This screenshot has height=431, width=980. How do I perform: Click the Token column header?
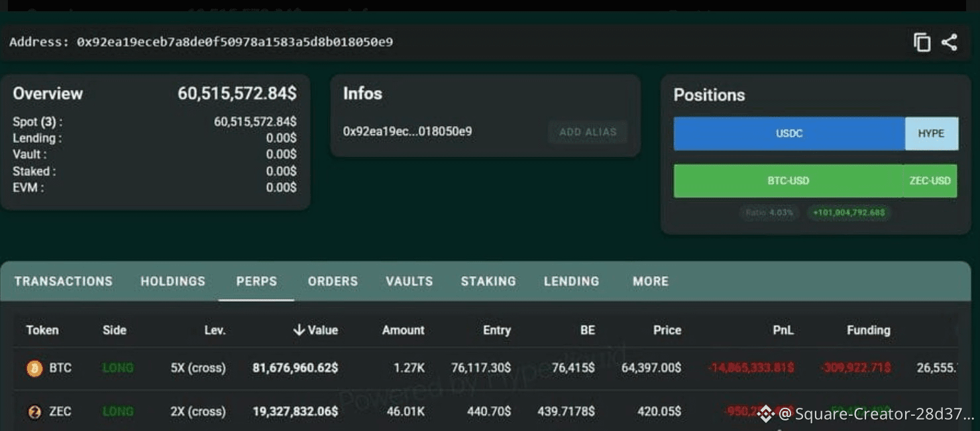click(42, 330)
